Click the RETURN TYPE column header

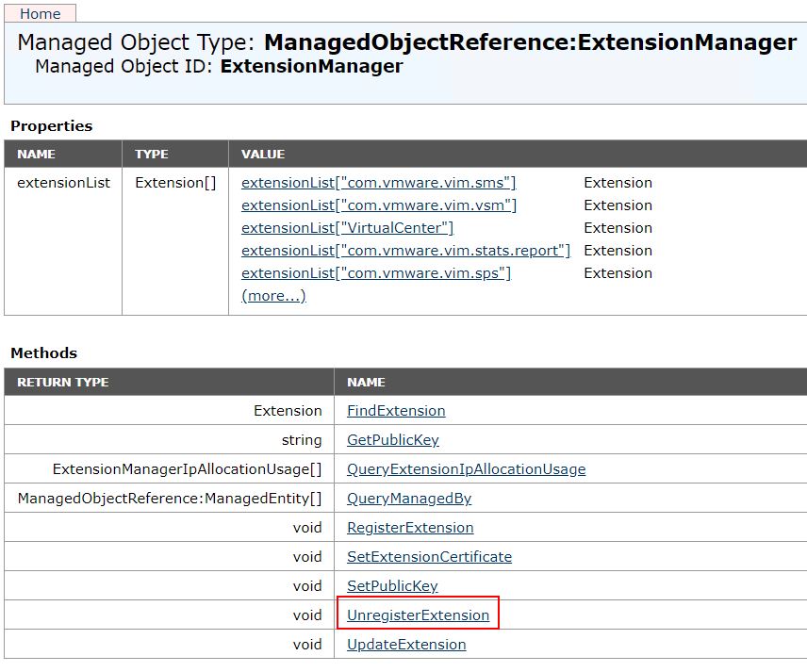[63, 382]
